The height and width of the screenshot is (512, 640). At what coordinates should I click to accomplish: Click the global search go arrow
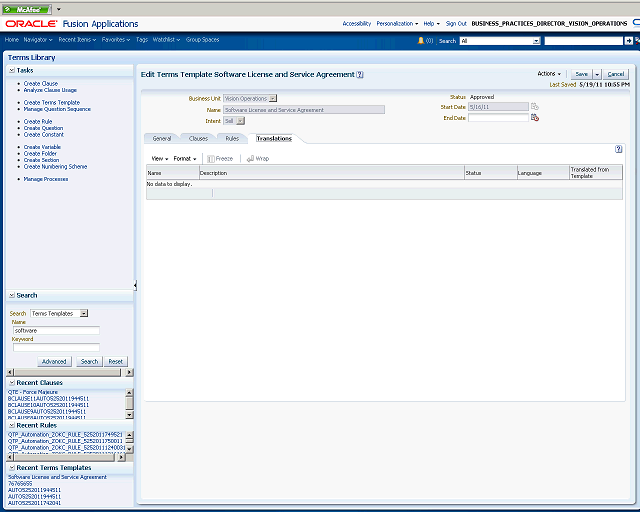pos(629,40)
